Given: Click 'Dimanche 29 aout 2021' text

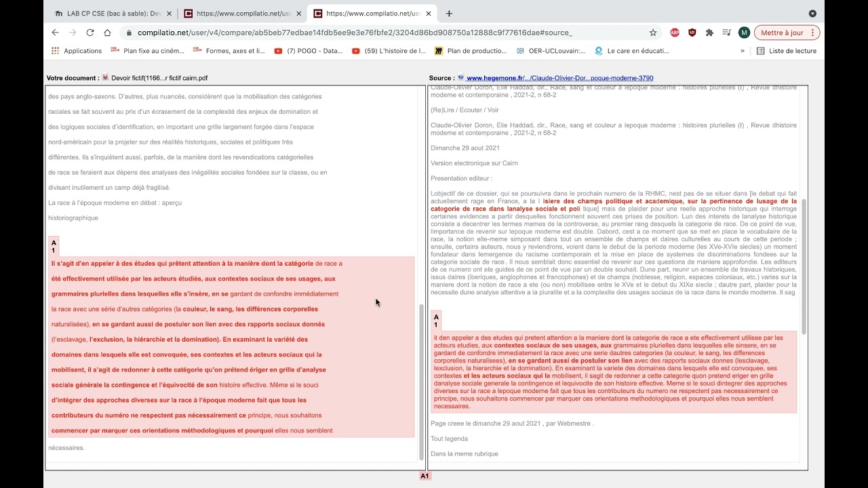Looking at the screenshot, I should (465, 148).
